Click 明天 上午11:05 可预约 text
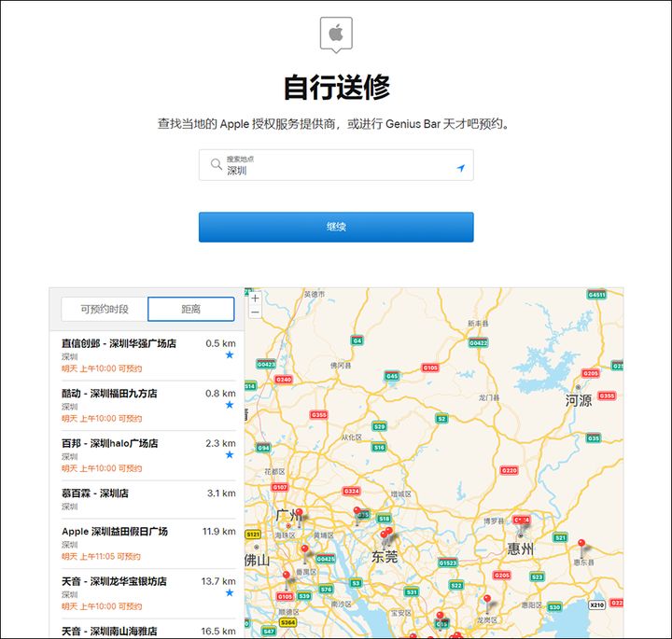672x639 pixels. click(x=101, y=556)
